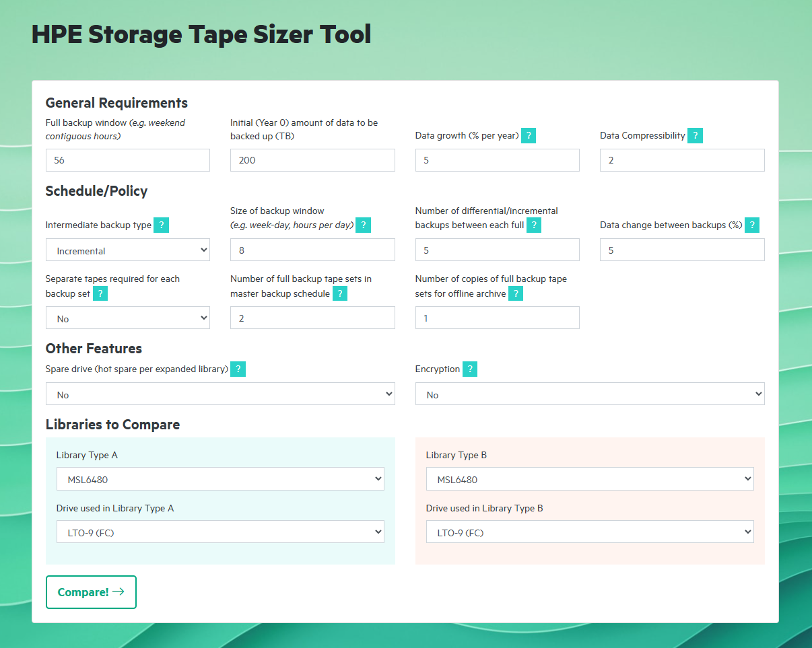Open the Spare drive dropdown

(x=220, y=394)
